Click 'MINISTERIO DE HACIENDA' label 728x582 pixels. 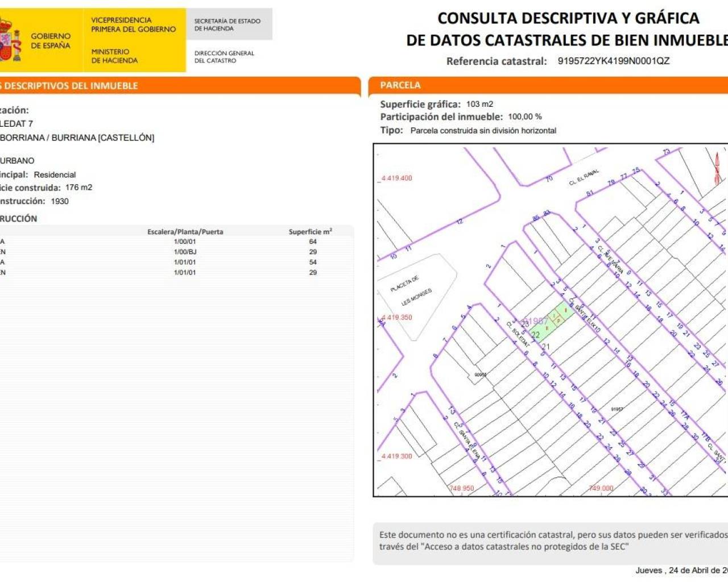point(114,56)
